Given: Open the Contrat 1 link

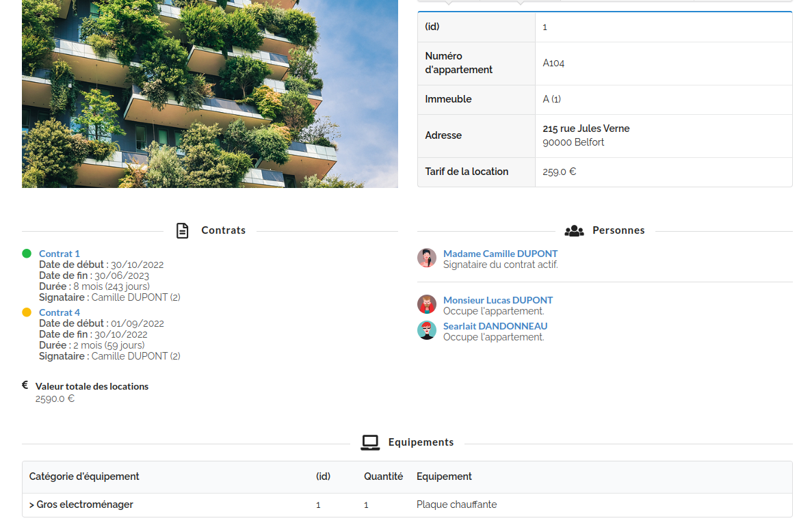Looking at the screenshot, I should click(60, 254).
